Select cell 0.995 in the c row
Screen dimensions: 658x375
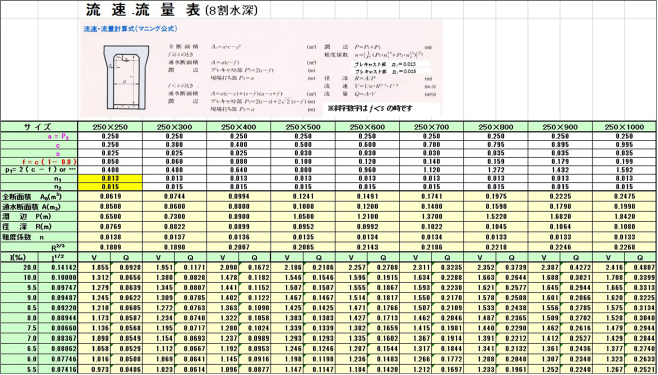(x=625, y=145)
